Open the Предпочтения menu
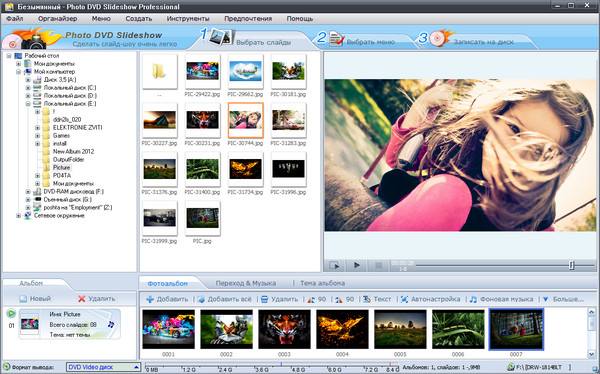600x374 pixels. coord(248,18)
